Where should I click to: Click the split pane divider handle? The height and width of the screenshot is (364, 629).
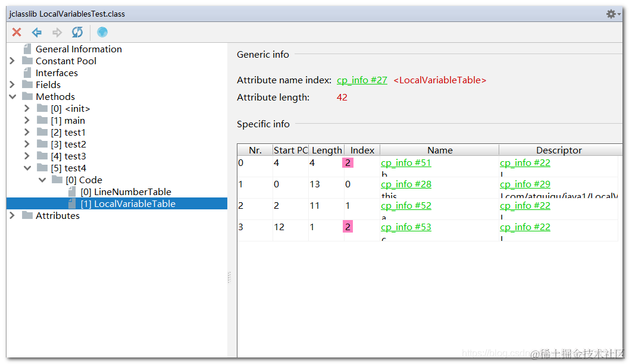click(229, 277)
